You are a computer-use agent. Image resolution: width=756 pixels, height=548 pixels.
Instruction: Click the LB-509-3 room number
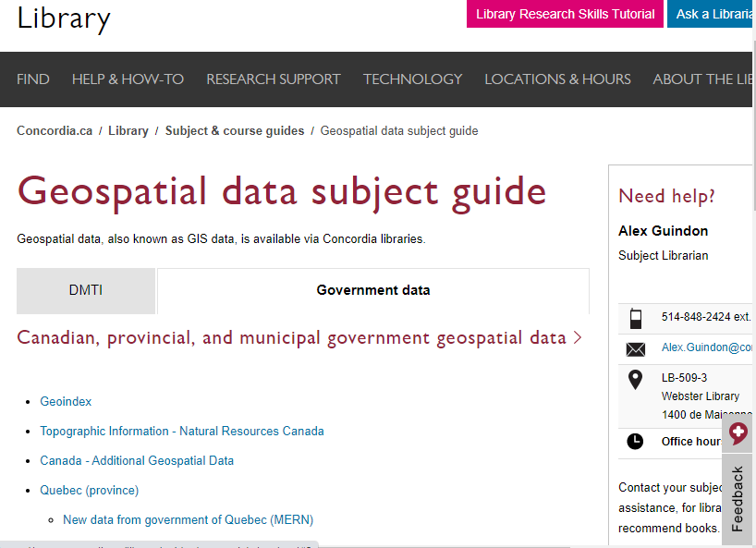(684, 377)
